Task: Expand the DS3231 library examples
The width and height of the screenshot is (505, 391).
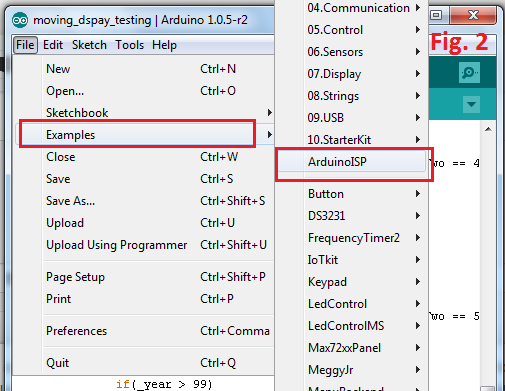Action: (x=352, y=216)
